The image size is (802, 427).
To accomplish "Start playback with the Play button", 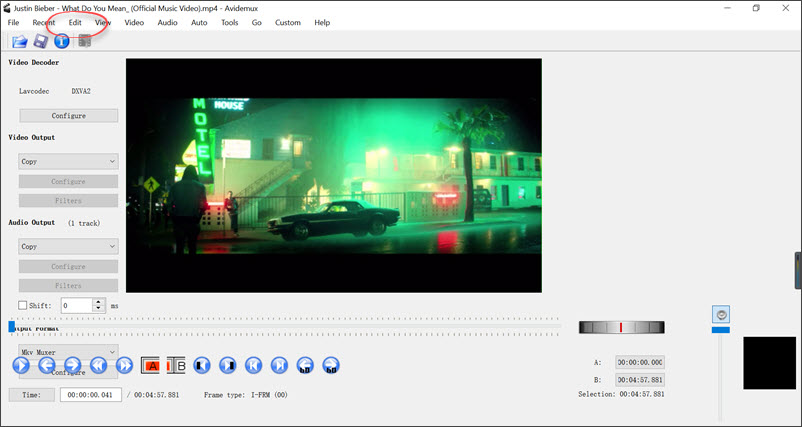I will (x=21, y=365).
